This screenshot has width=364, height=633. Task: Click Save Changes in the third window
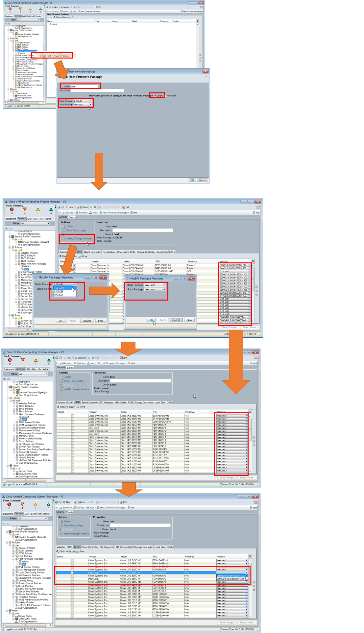tap(227, 477)
